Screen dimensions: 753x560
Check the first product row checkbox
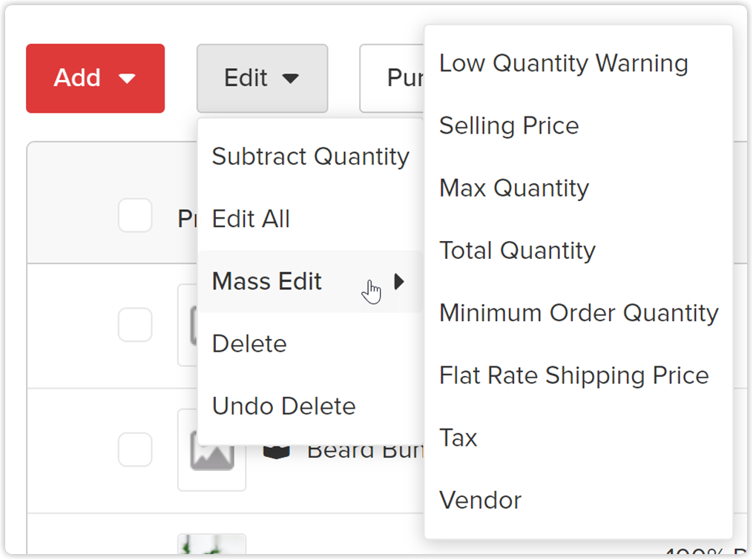pos(135,325)
